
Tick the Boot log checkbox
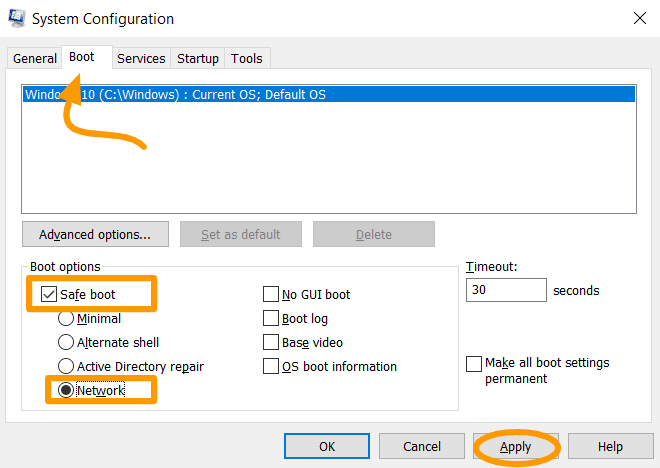pyautogui.click(x=271, y=319)
